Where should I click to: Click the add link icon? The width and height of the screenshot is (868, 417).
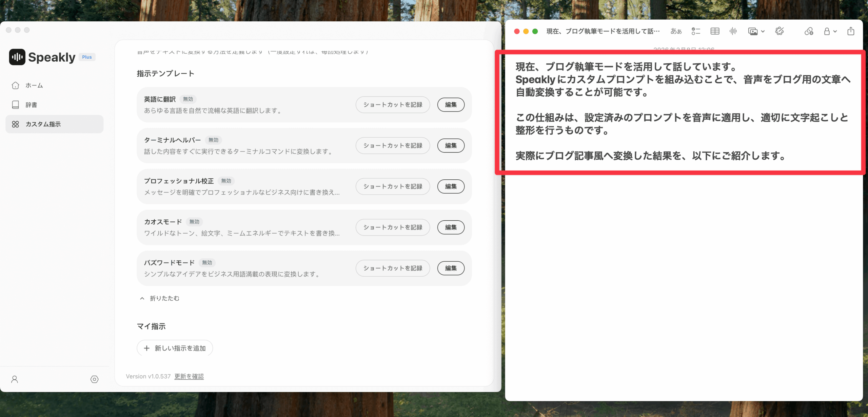tap(809, 31)
